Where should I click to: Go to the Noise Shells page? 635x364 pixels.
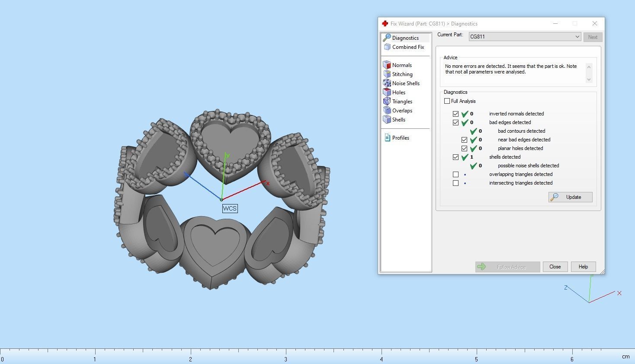(406, 83)
